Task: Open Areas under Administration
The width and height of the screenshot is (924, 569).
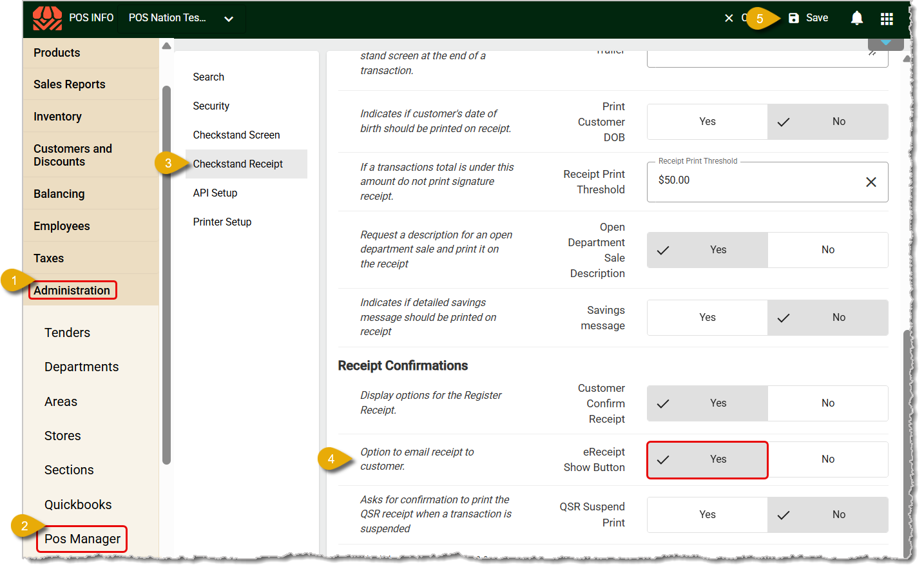Action: point(61,402)
